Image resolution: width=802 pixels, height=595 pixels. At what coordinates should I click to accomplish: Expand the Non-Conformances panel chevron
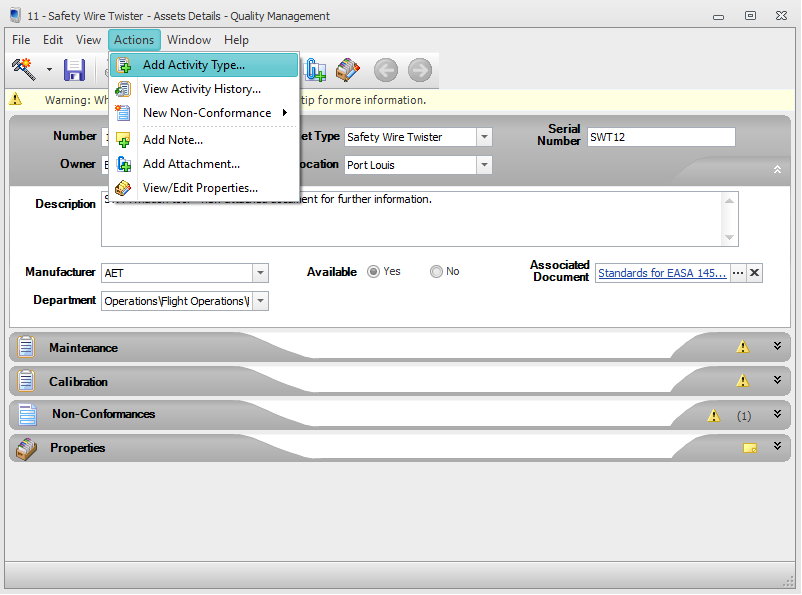778,414
